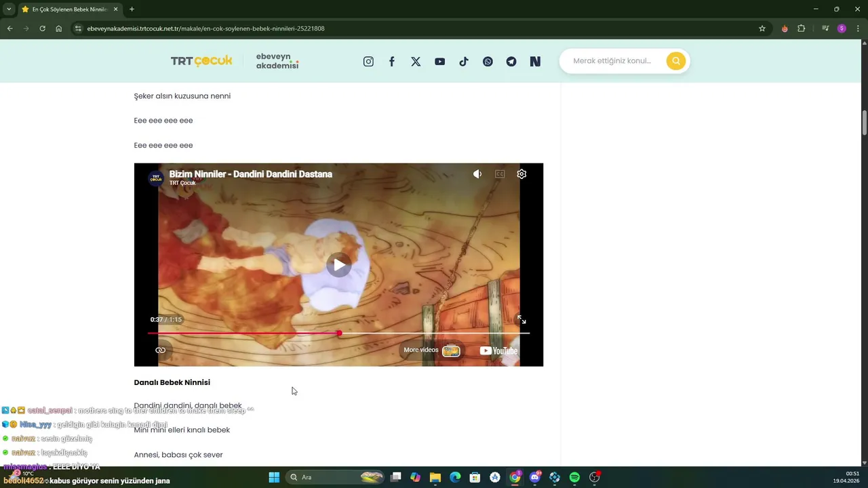Play the Dandini Dandini Dastana video
Image resolution: width=868 pixels, height=488 pixels.
coord(338,264)
